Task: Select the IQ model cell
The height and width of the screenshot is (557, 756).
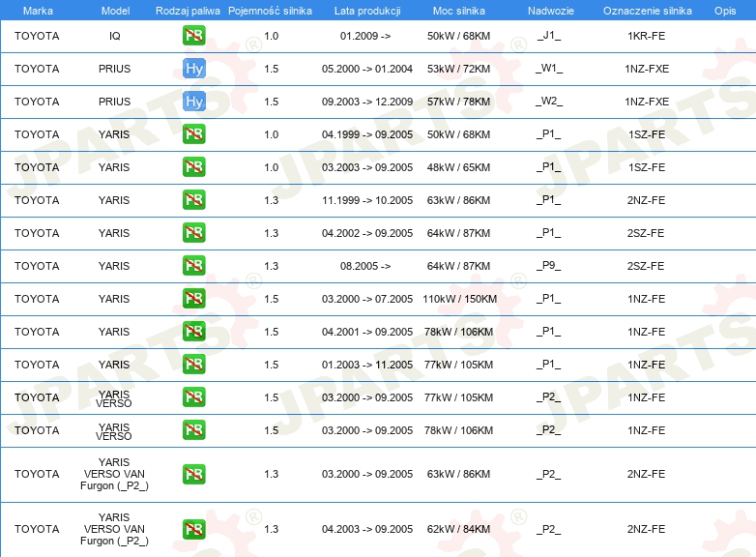Action: click(x=115, y=36)
